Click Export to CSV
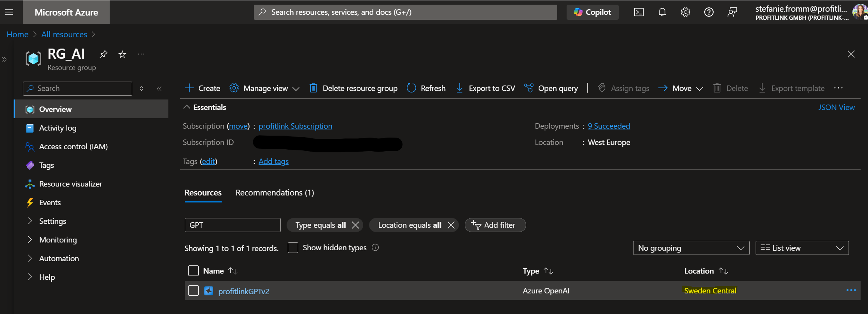Image resolution: width=868 pixels, height=314 pixels. pos(485,88)
